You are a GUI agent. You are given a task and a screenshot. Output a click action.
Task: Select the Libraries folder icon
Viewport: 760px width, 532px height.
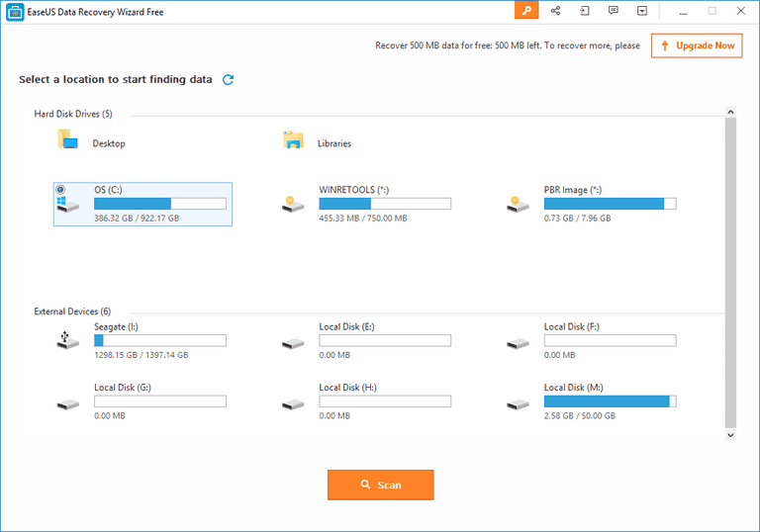pos(293,140)
